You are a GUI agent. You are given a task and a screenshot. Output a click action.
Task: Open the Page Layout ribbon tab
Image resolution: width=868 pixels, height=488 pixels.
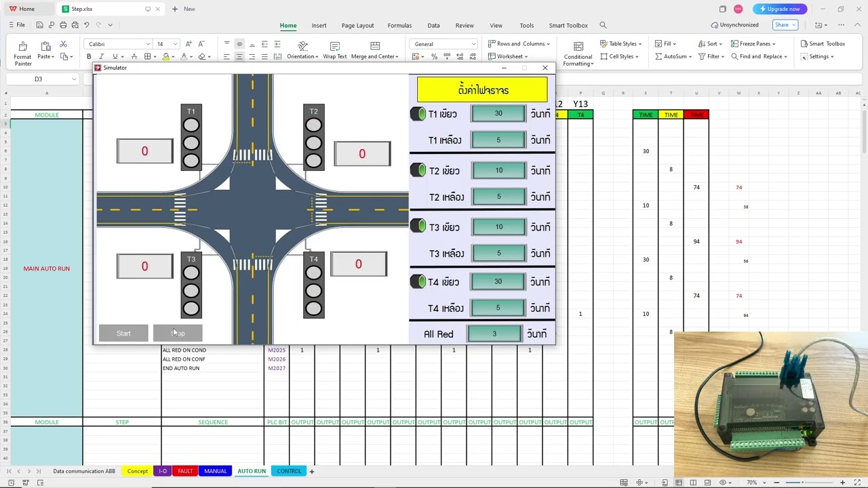[x=357, y=25]
